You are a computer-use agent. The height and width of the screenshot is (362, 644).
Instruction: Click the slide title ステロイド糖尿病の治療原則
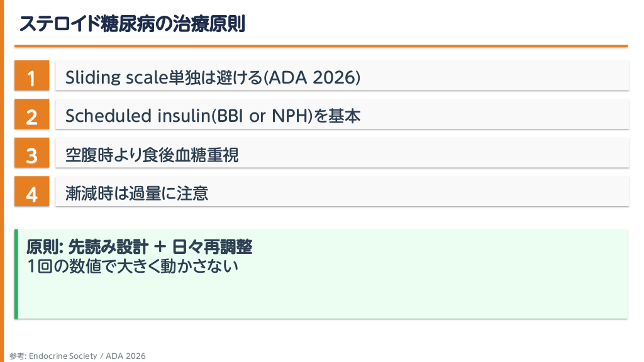point(131,24)
